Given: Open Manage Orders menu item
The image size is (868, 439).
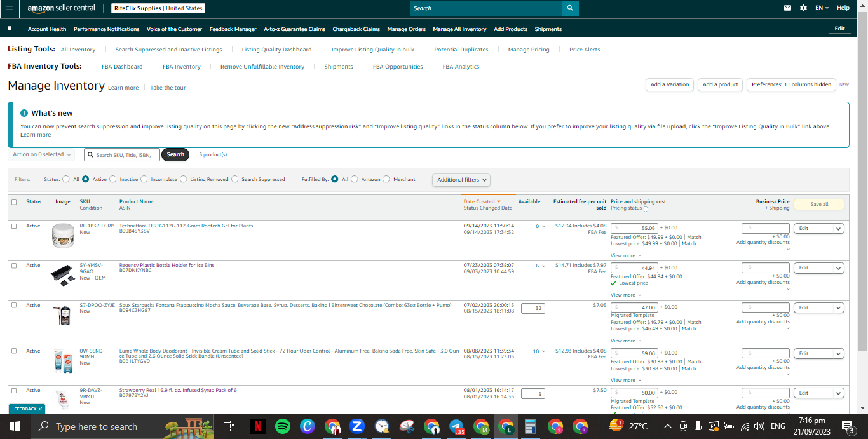Looking at the screenshot, I should tap(406, 29).
